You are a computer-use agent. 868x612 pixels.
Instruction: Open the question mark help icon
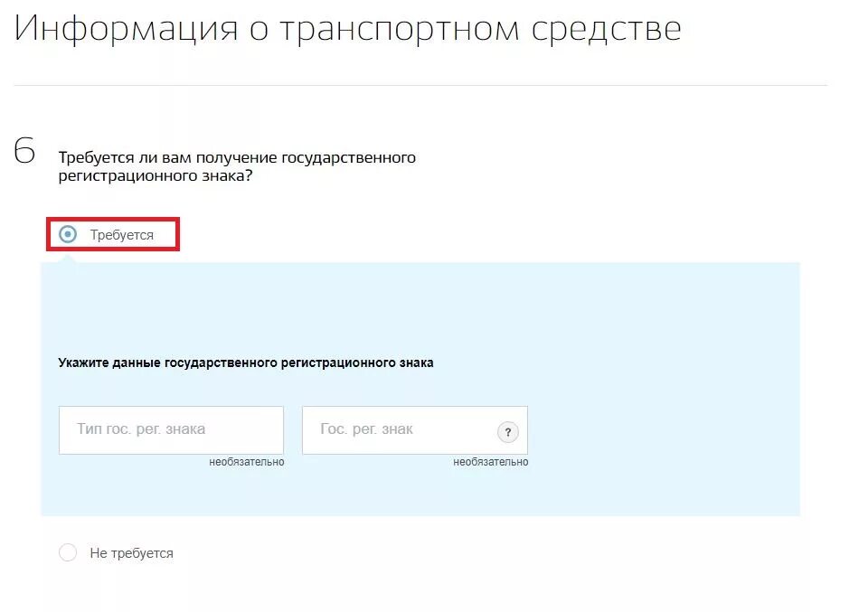pos(507,432)
